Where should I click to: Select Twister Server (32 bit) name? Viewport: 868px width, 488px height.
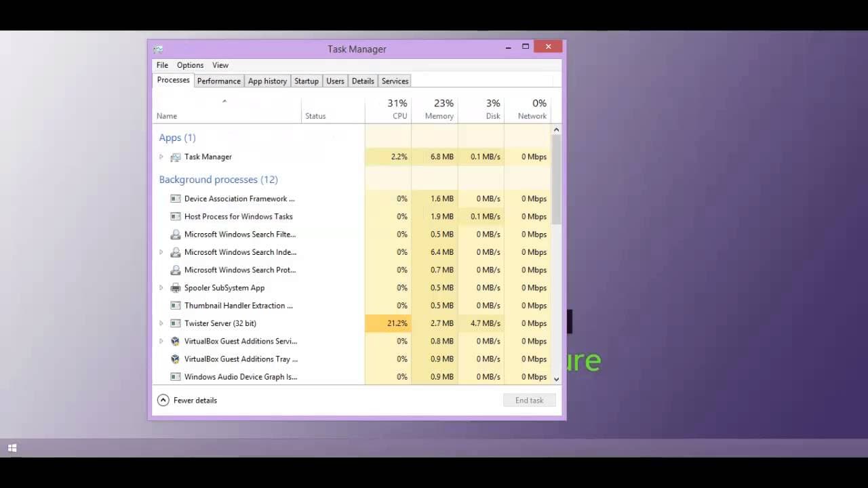pyautogui.click(x=220, y=323)
